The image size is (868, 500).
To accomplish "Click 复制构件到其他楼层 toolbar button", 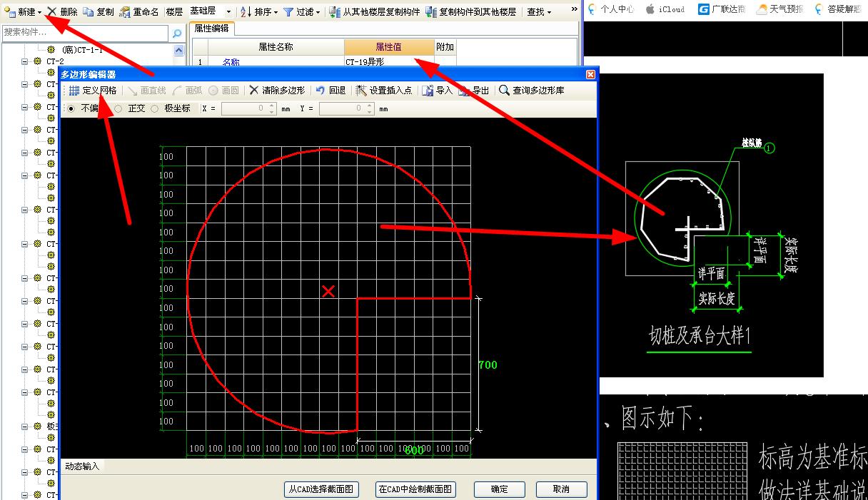I will pyautogui.click(x=471, y=12).
